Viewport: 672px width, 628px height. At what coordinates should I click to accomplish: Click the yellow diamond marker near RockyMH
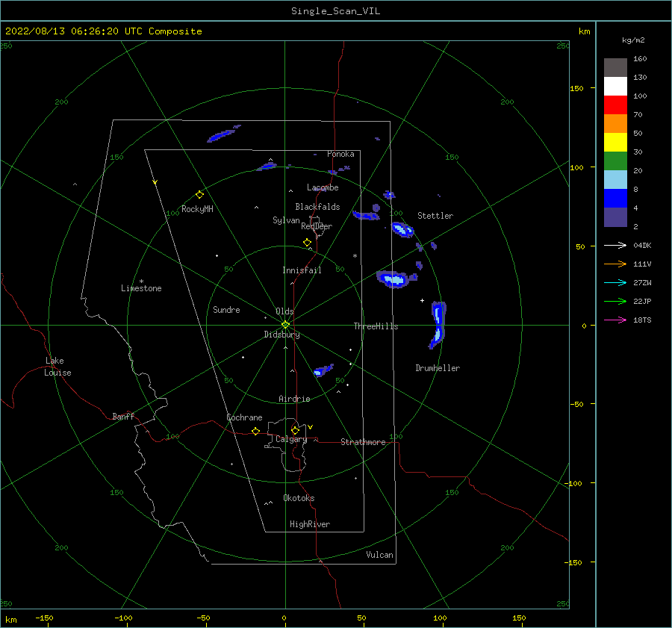199,195
